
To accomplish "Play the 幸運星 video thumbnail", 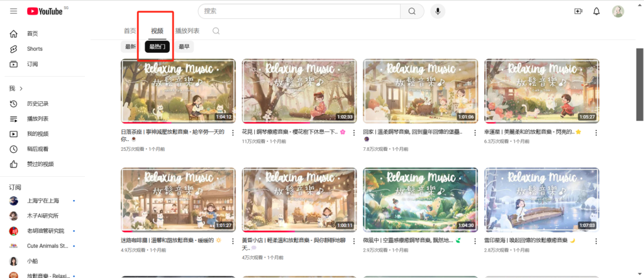I will click(541, 91).
